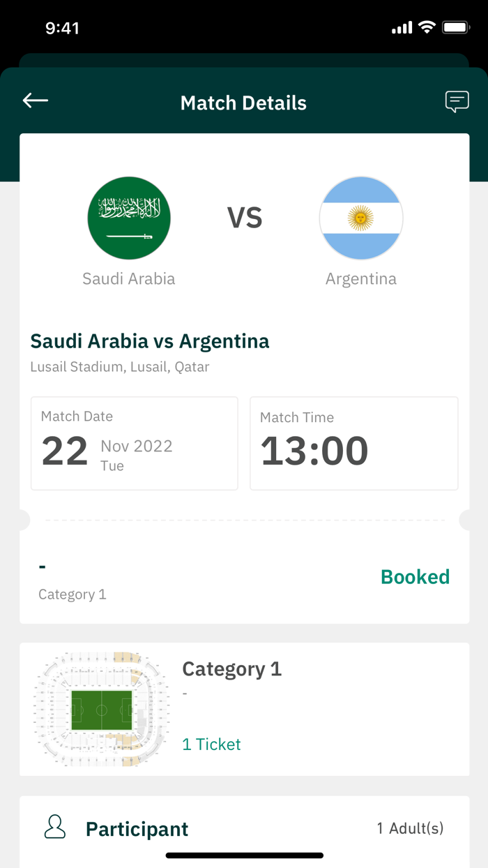This screenshot has height=868, width=488.
Task: Tap the Wi-Fi status icon
Action: [426, 28]
